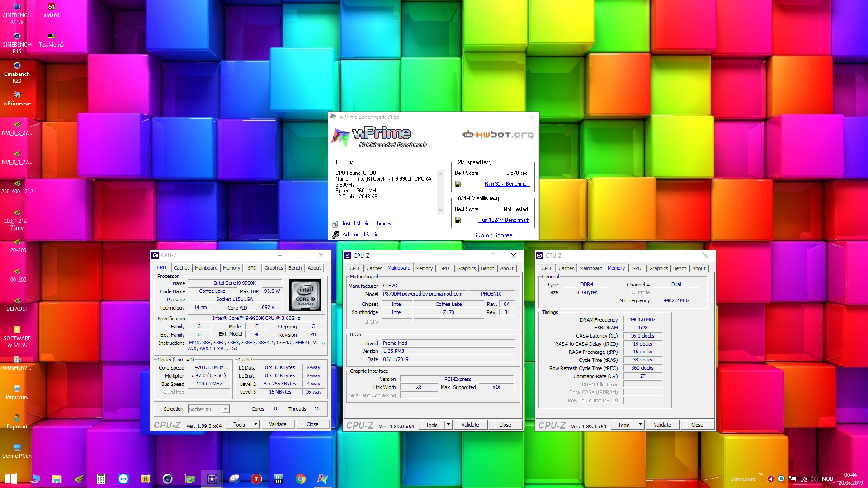Screen dimensions: 868x488
Task: Select the 120-200 desktop profile icon
Action: coord(17,246)
